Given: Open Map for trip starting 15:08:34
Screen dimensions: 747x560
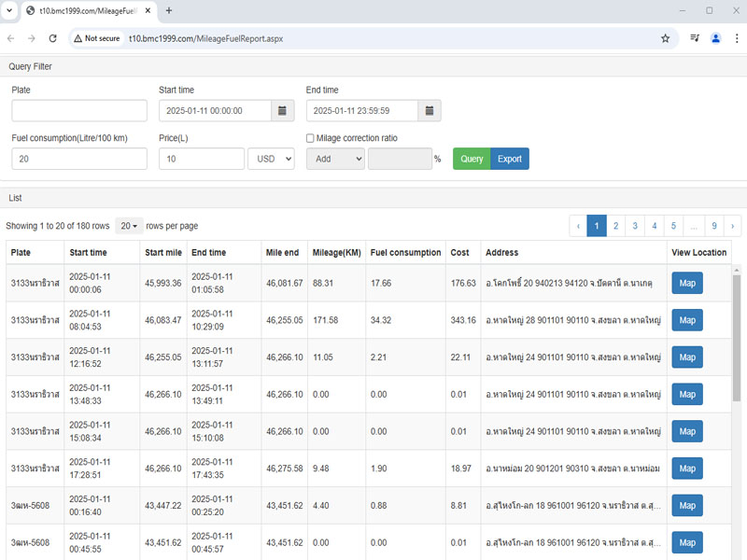Looking at the screenshot, I should click(687, 431).
